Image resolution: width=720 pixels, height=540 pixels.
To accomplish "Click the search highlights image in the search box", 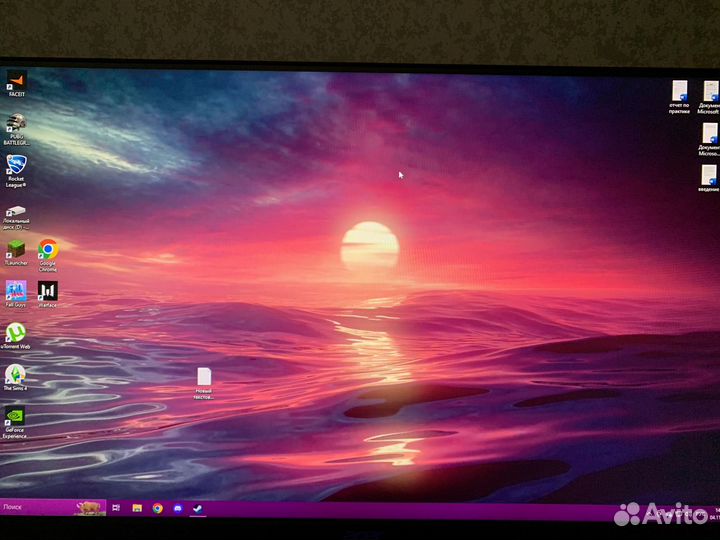I will pos(90,507).
